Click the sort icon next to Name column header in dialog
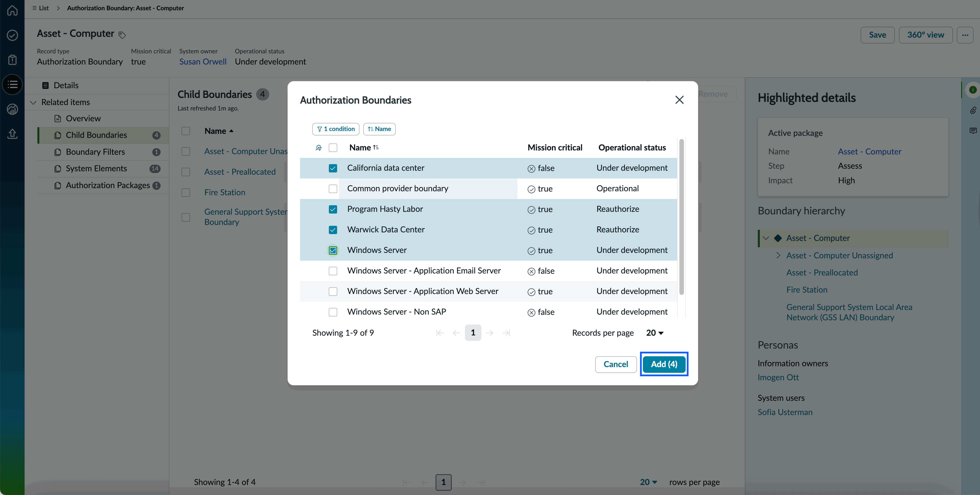 [x=376, y=147]
